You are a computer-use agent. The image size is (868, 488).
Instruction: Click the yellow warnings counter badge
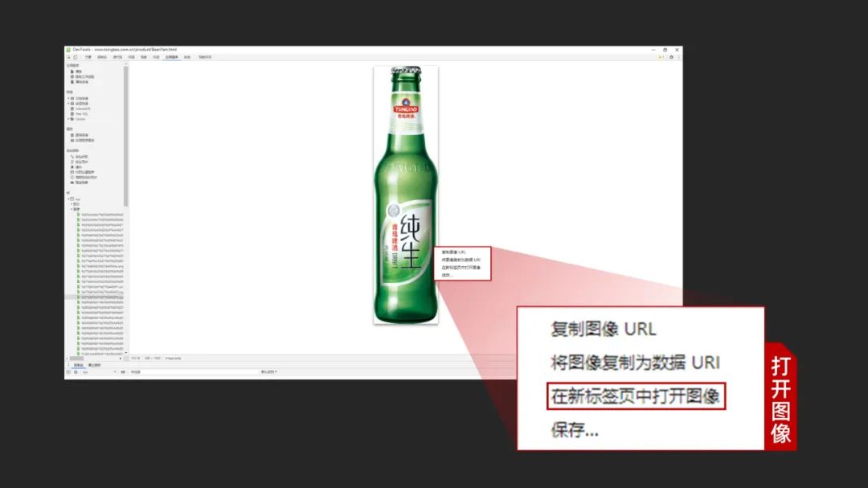pyautogui.click(x=661, y=57)
